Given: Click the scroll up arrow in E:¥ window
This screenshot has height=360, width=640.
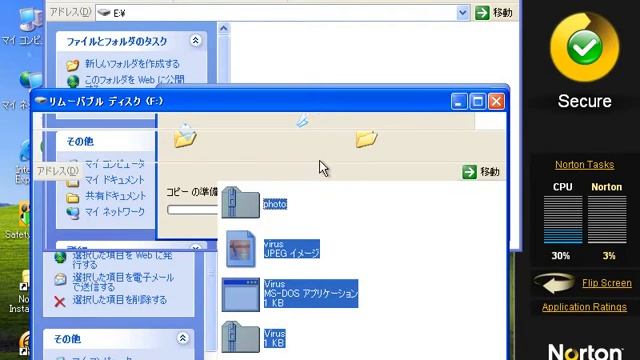Looking at the screenshot, I should pyautogui.click(x=223, y=29).
